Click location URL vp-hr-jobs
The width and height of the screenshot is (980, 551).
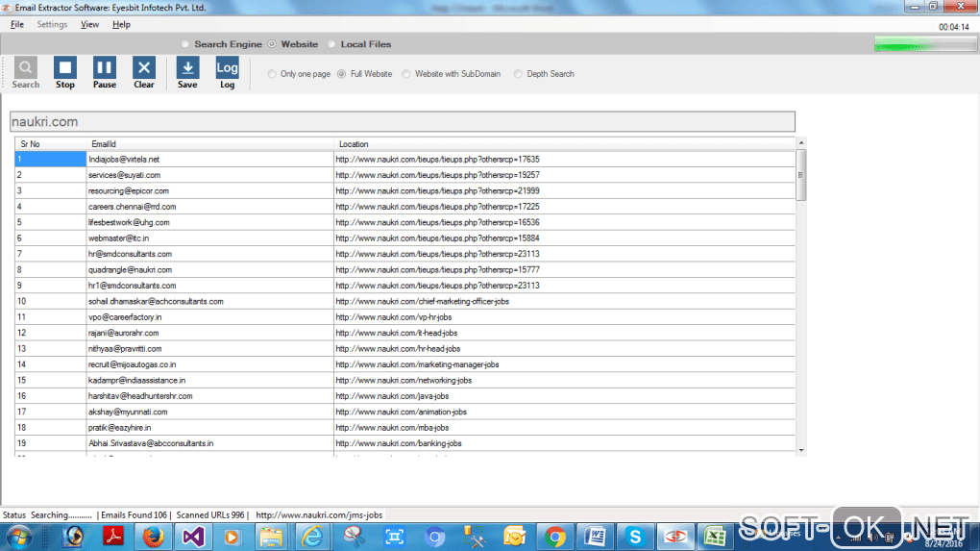click(394, 317)
